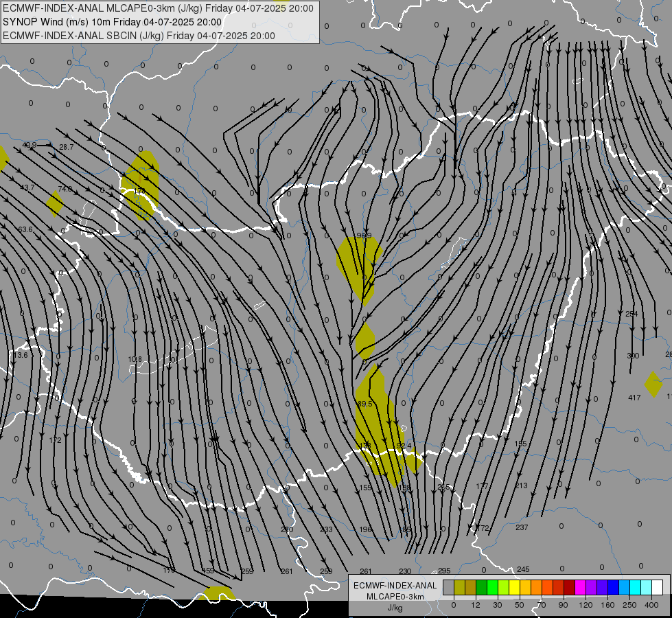Select the 28.7 value on the map
The width and height of the screenshot is (672, 618).
pyautogui.click(x=67, y=147)
